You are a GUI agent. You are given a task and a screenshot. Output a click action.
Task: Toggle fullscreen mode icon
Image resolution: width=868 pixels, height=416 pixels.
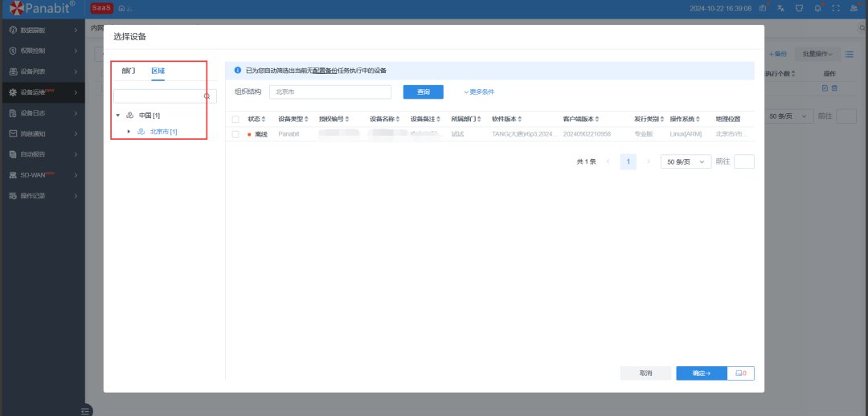(836, 8)
